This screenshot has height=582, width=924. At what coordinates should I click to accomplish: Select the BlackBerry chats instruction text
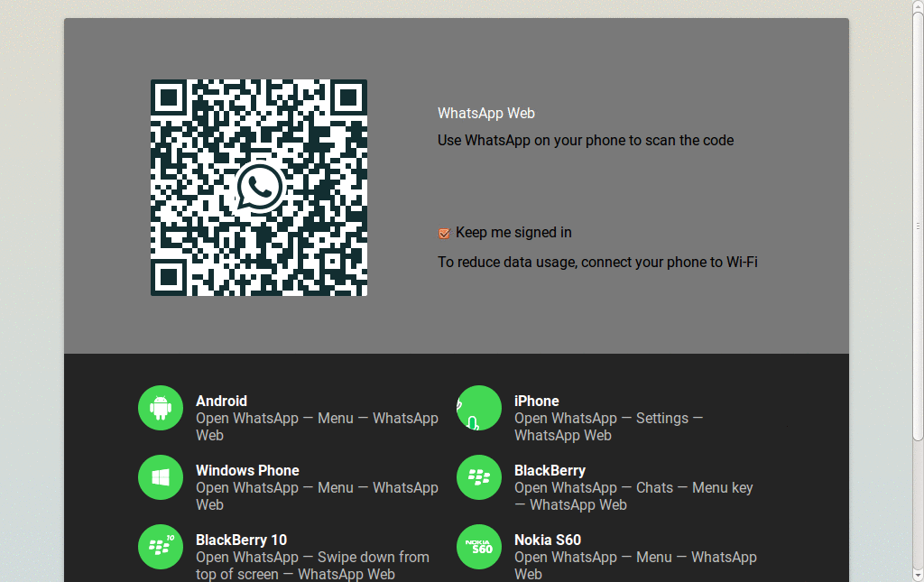635,495
